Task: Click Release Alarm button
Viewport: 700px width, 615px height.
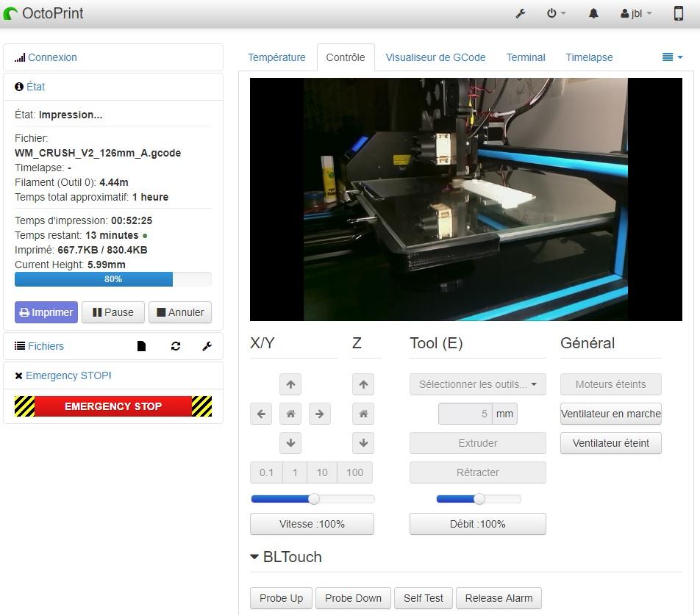Action: pos(499,598)
